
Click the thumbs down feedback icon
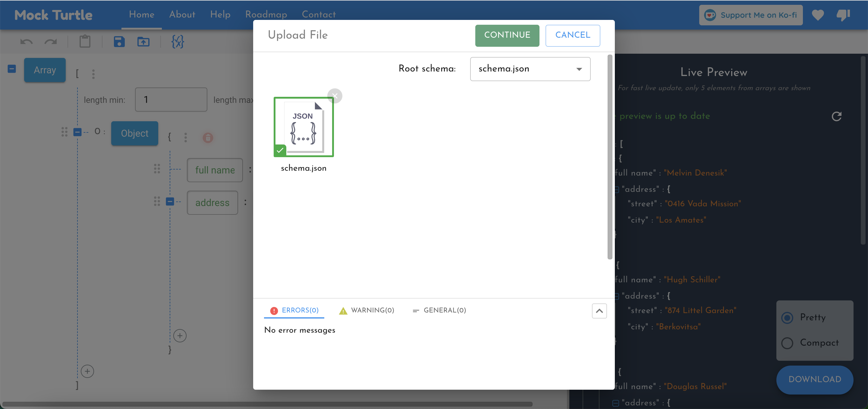pos(843,15)
